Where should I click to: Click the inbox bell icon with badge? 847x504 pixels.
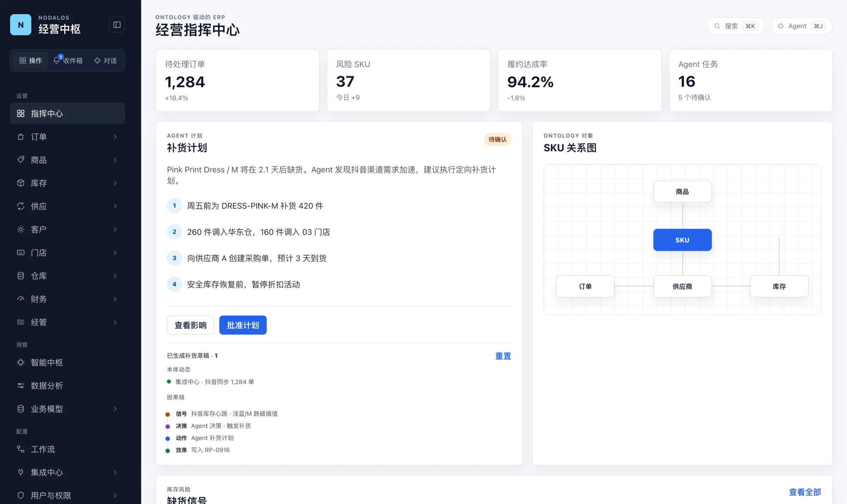click(57, 60)
